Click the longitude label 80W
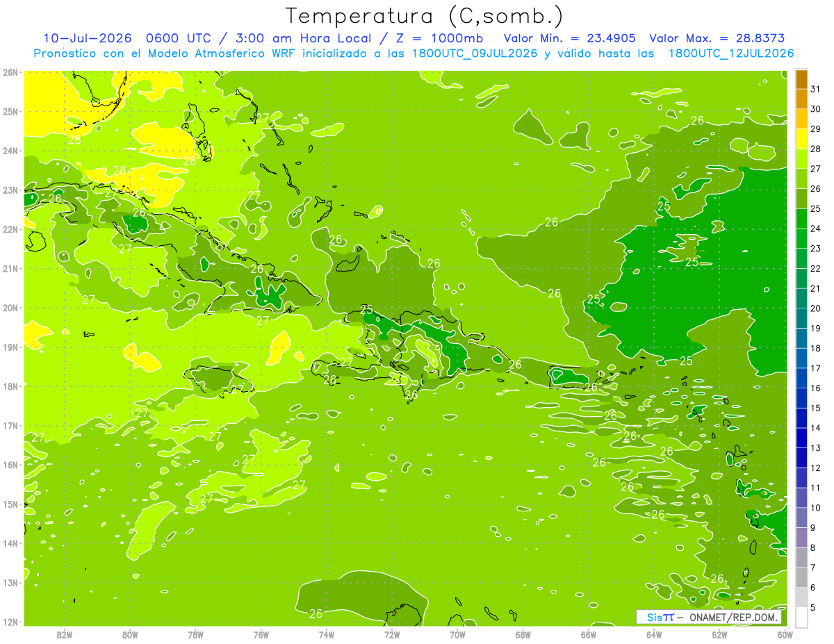Image resolution: width=834 pixels, height=644 pixels. (130, 634)
